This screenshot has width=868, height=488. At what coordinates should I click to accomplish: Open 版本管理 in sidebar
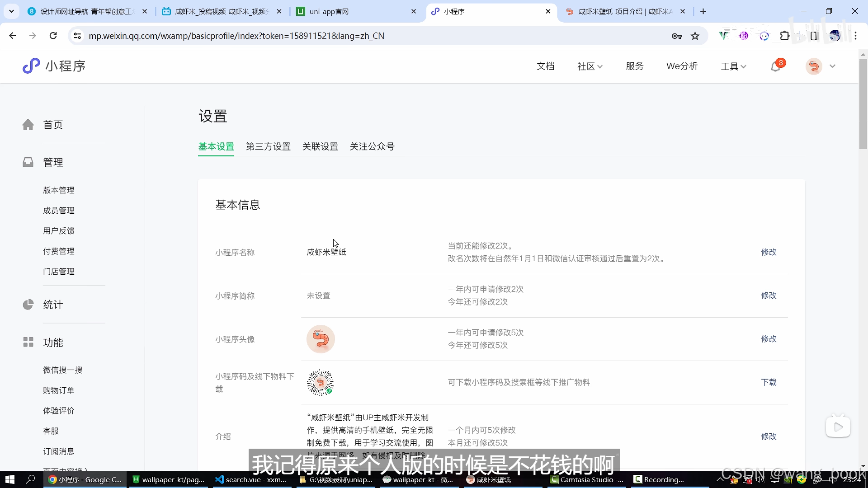[x=59, y=190]
